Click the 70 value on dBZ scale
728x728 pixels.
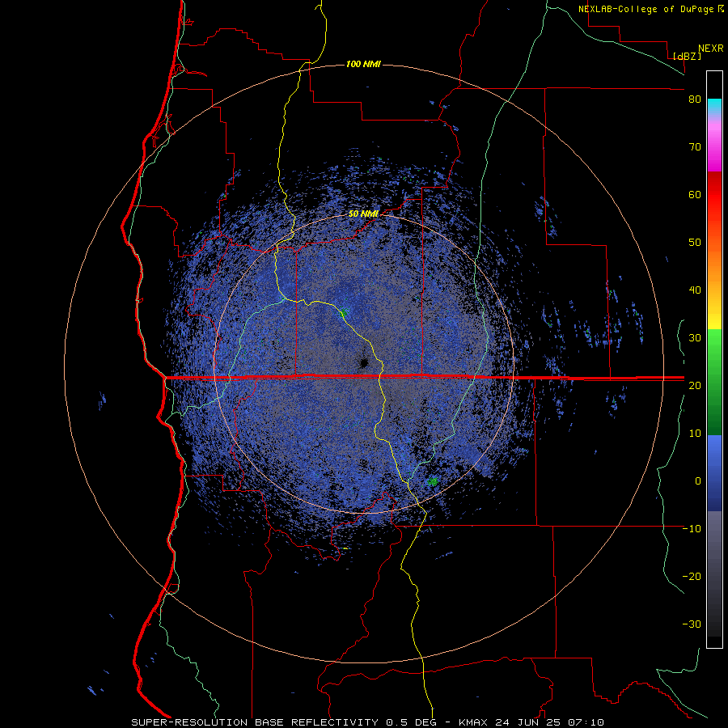(695, 147)
